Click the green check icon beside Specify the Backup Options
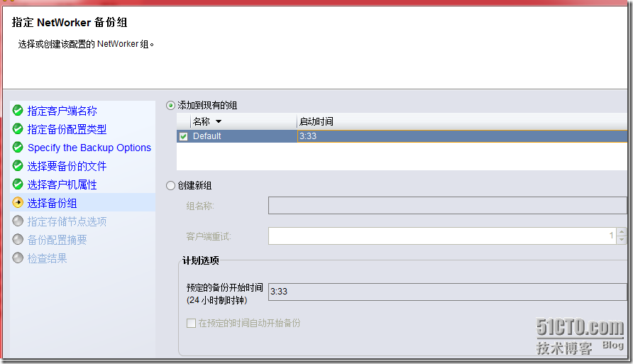The height and width of the screenshot is (364, 633). (18, 147)
